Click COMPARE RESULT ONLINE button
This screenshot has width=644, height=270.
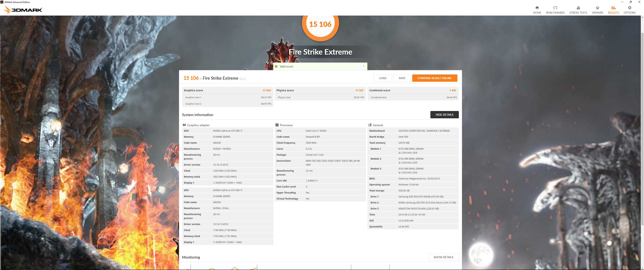pos(435,78)
